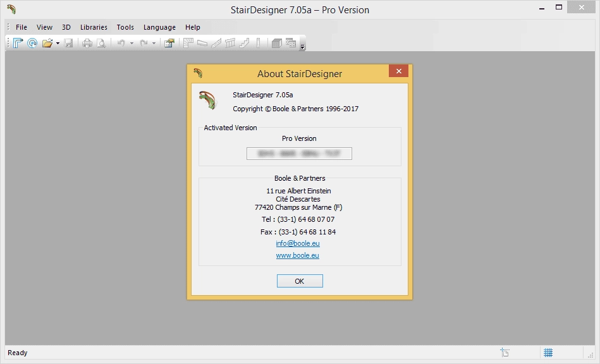
Task: Open the Tools menu
Action: pyautogui.click(x=125, y=27)
